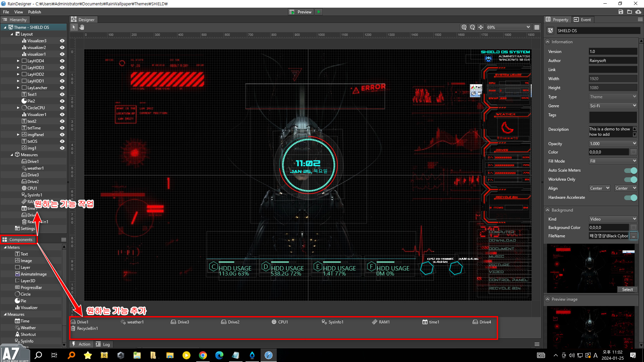The height and width of the screenshot is (362, 644).
Task: Open the Background Color swatch picker
Action: 633,228
